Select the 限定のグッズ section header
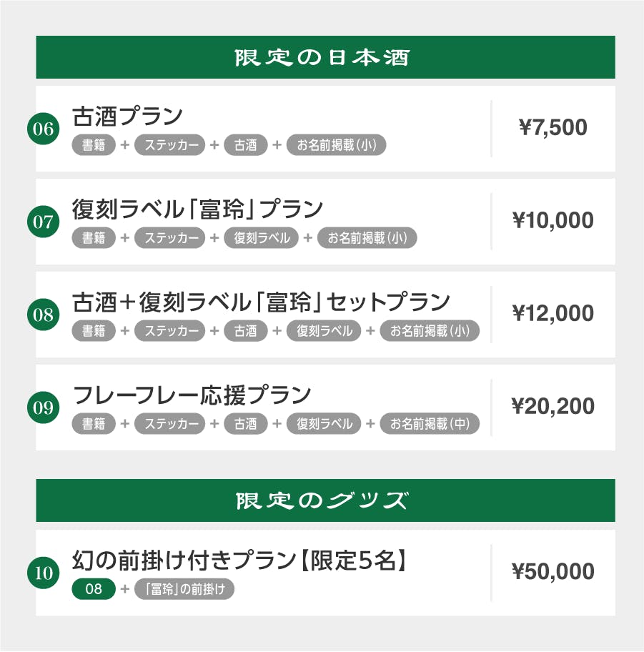644x652 pixels. tap(325, 500)
